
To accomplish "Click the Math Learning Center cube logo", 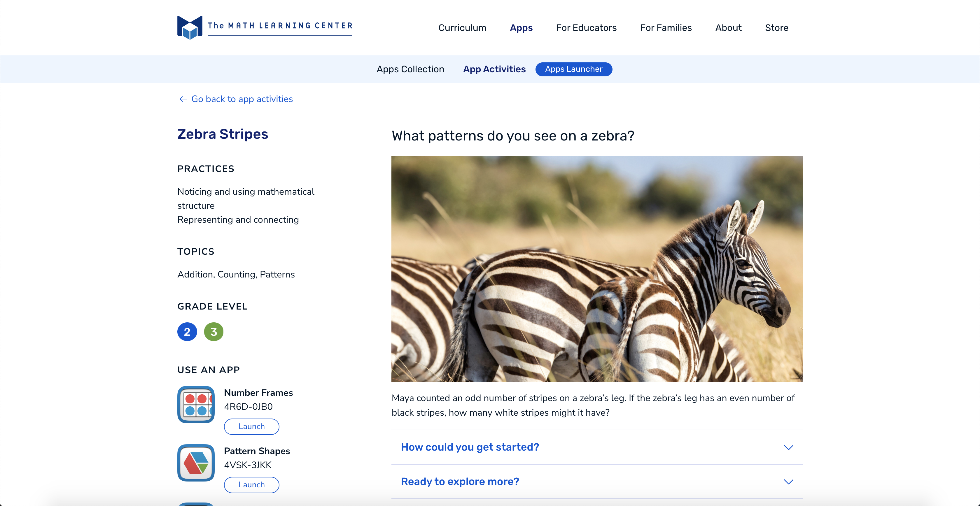I will 190,27.
